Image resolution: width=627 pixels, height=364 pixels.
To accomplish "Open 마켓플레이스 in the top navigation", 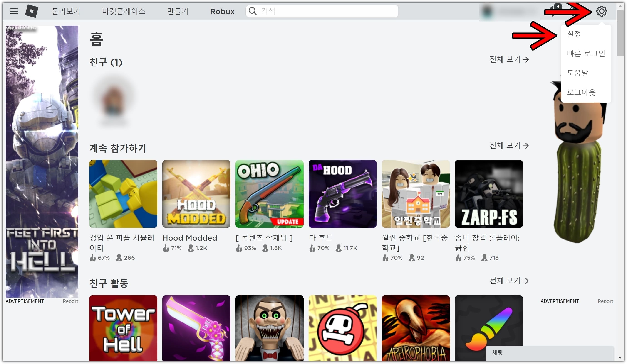I will point(124,11).
